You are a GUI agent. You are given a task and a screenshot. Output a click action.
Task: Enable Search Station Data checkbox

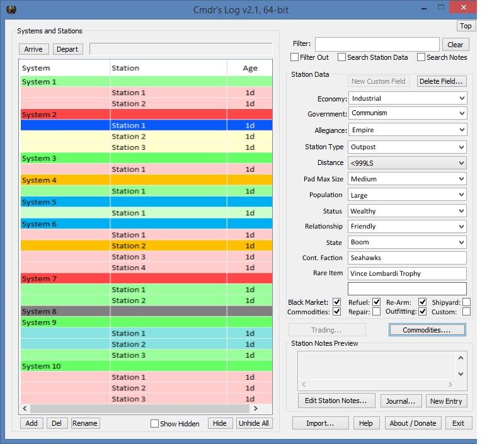[x=341, y=57]
